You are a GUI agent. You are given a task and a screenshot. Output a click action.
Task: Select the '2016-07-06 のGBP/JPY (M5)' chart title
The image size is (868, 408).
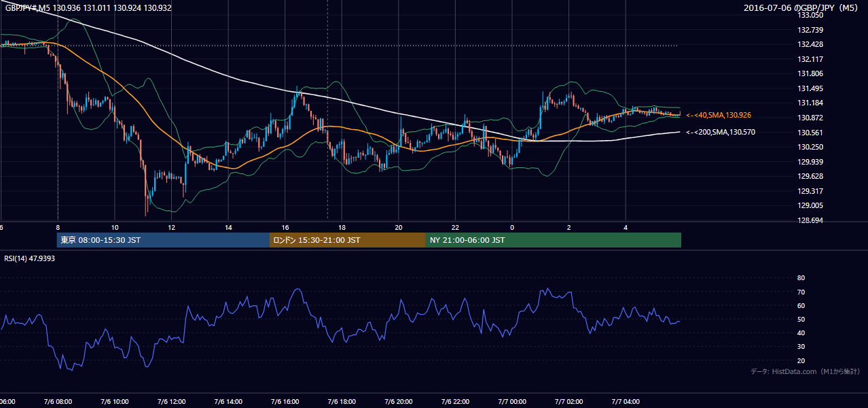(802, 8)
